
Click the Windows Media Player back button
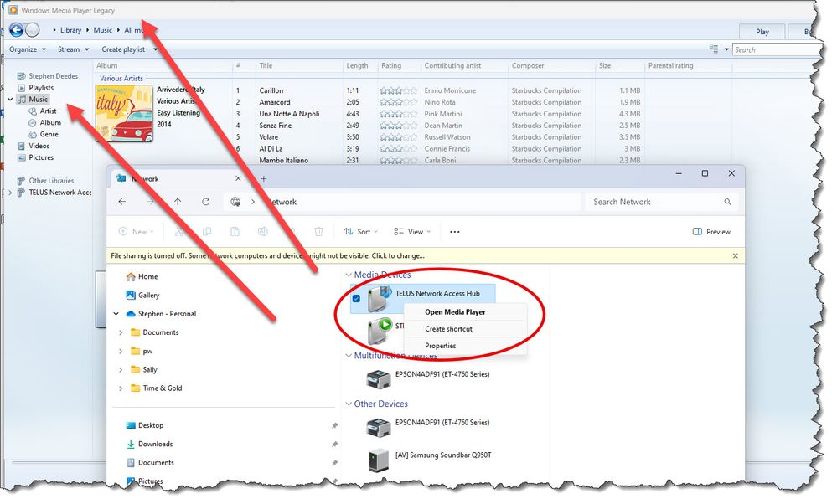click(15, 30)
